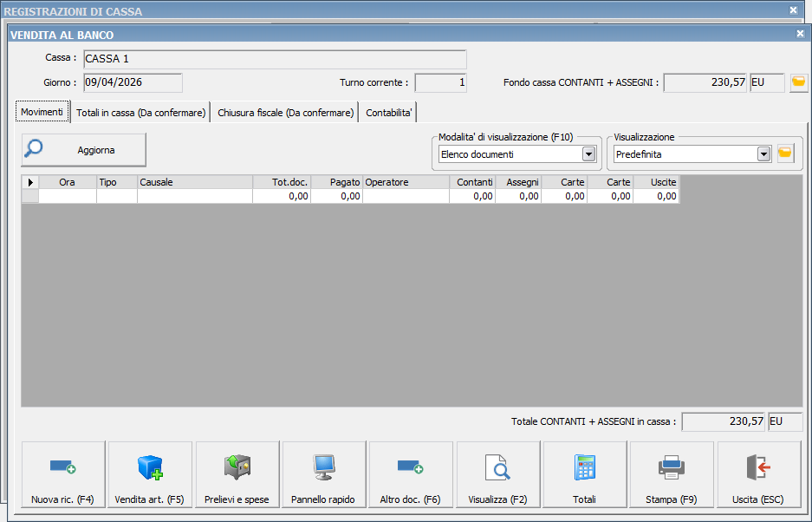Open folder icon next to Fondo cassa

tap(798, 83)
